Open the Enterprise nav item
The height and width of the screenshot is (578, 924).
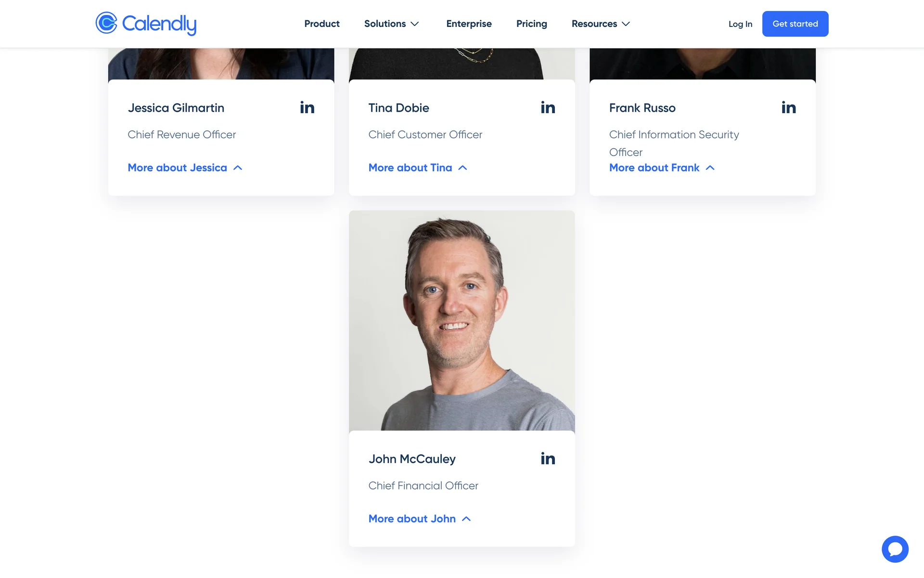(469, 24)
